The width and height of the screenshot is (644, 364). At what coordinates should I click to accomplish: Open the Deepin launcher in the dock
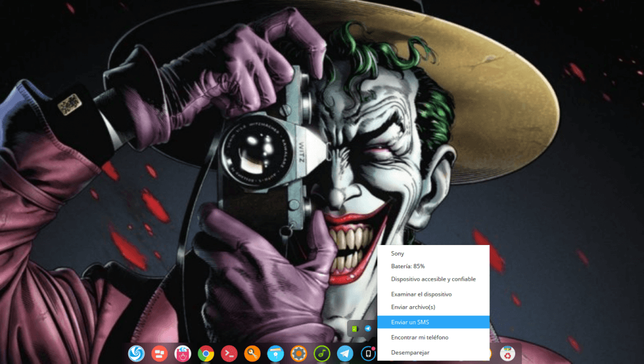(136, 354)
